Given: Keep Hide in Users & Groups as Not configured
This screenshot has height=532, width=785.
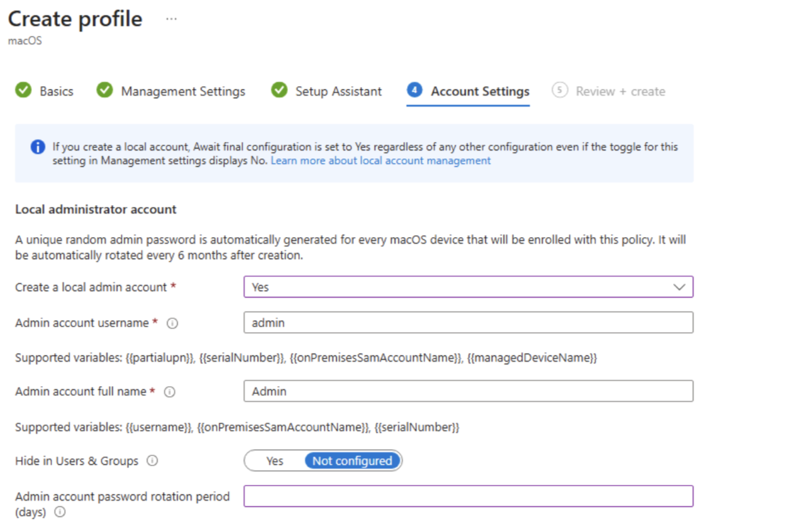Looking at the screenshot, I should [x=353, y=460].
